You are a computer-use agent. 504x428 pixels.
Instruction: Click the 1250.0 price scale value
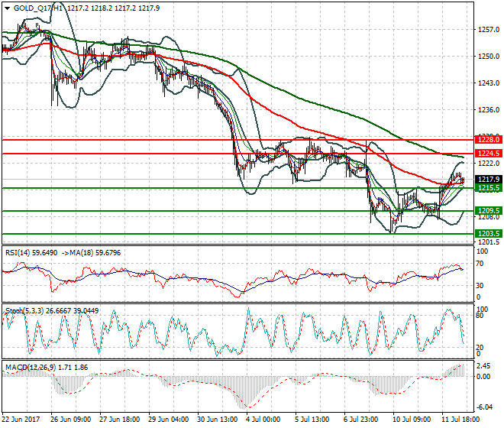click(x=489, y=57)
